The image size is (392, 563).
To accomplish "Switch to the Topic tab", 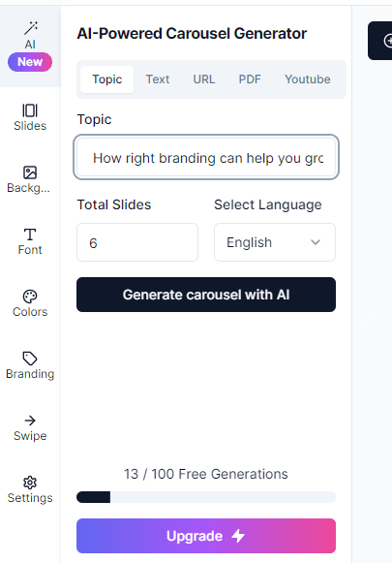I will [106, 79].
